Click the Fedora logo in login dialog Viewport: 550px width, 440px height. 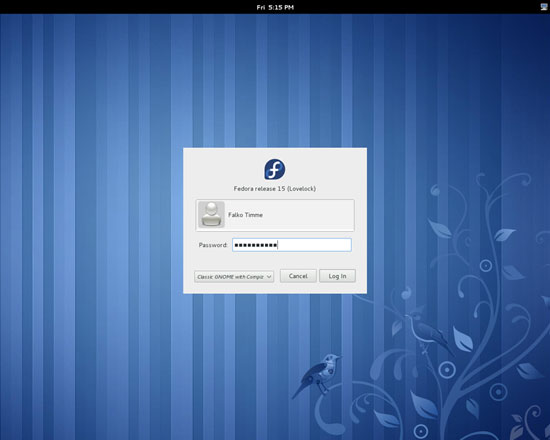275,169
